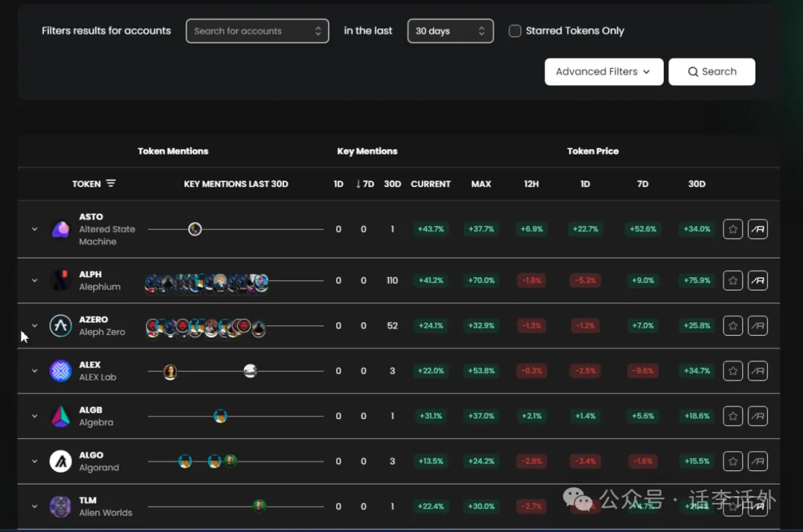Click first avatar on ALGO mentions timeline
The image size is (803, 532).
(x=185, y=461)
